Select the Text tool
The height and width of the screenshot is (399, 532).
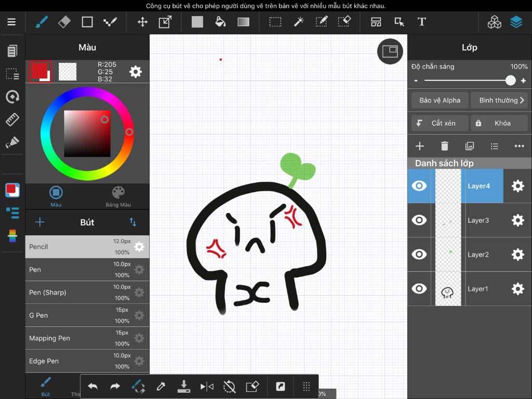(421, 22)
